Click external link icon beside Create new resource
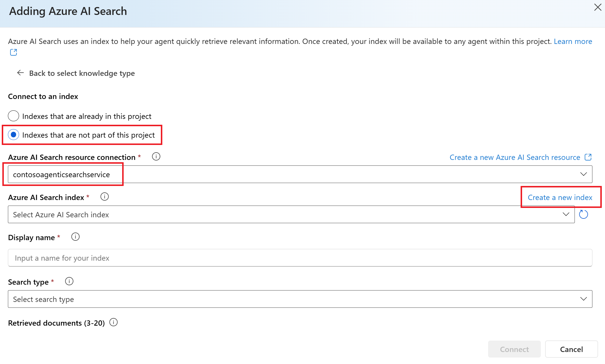Screen dimensions: 605x364 588,157
